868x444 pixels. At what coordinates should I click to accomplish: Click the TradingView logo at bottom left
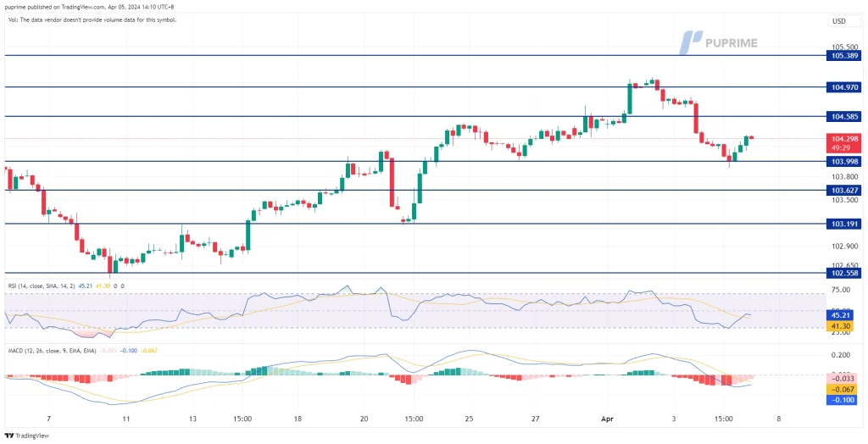[x=25, y=435]
